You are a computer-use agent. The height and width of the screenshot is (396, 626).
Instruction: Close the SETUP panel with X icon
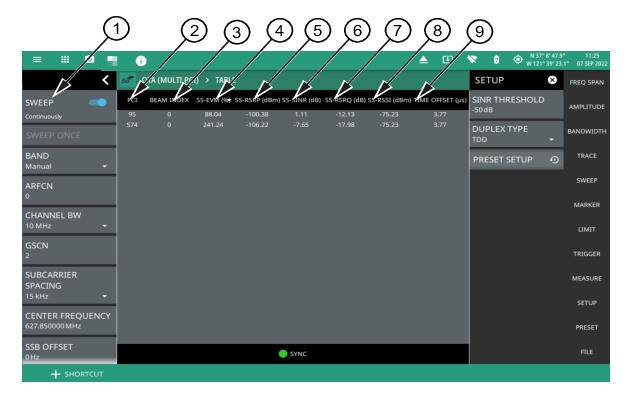(552, 80)
